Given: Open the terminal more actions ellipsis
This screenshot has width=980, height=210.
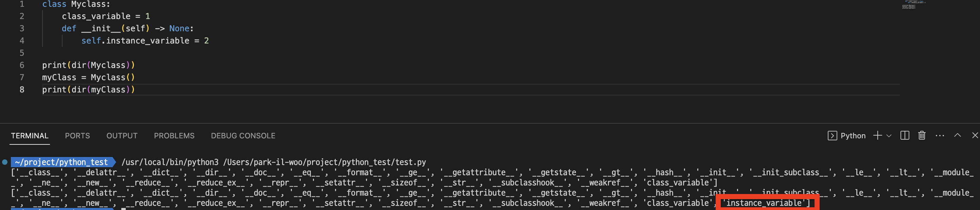Looking at the screenshot, I should point(940,136).
